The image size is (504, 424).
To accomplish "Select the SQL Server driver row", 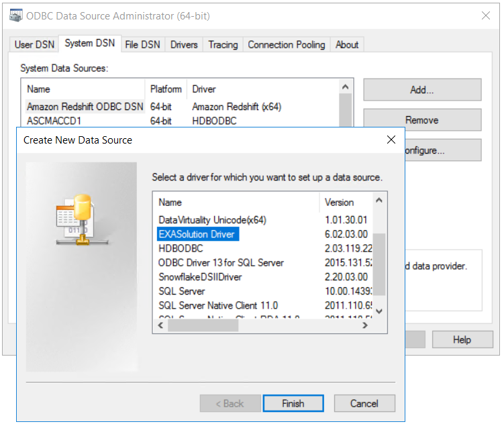I will (182, 291).
